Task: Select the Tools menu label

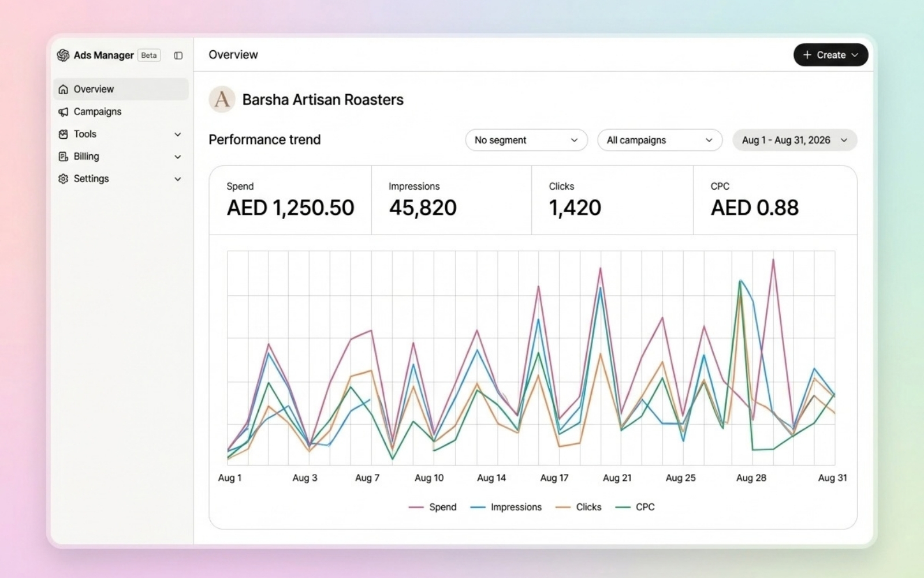Action: pyautogui.click(x=85, y=134)
